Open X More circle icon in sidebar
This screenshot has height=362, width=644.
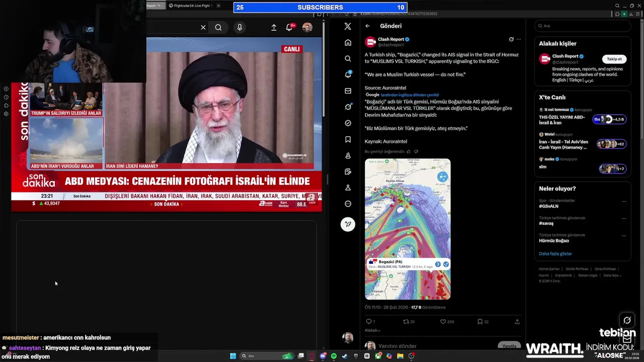click(348, 204)
